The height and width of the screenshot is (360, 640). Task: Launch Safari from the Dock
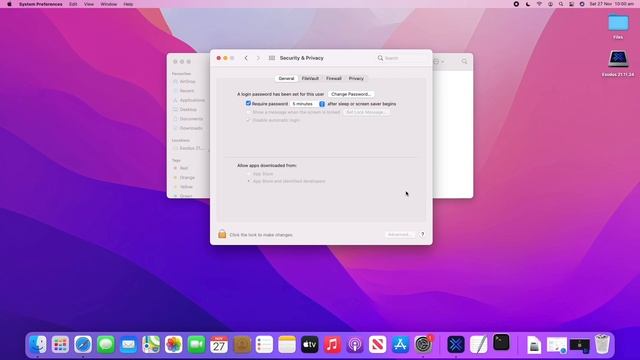(x=83, y=344)
